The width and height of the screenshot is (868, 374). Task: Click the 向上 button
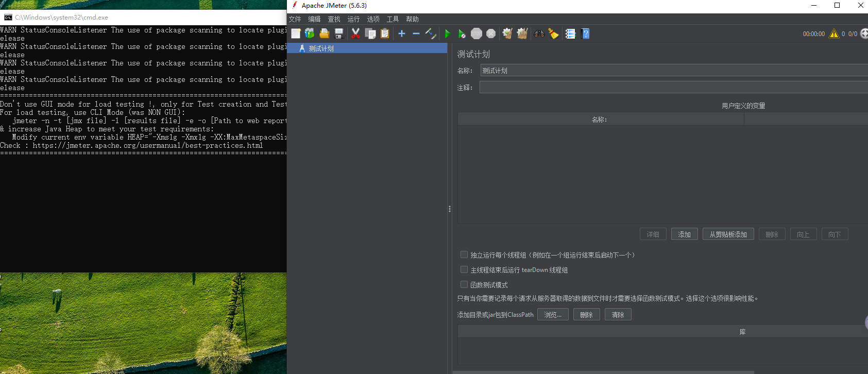pyautogui.click(x=803, y=234)
